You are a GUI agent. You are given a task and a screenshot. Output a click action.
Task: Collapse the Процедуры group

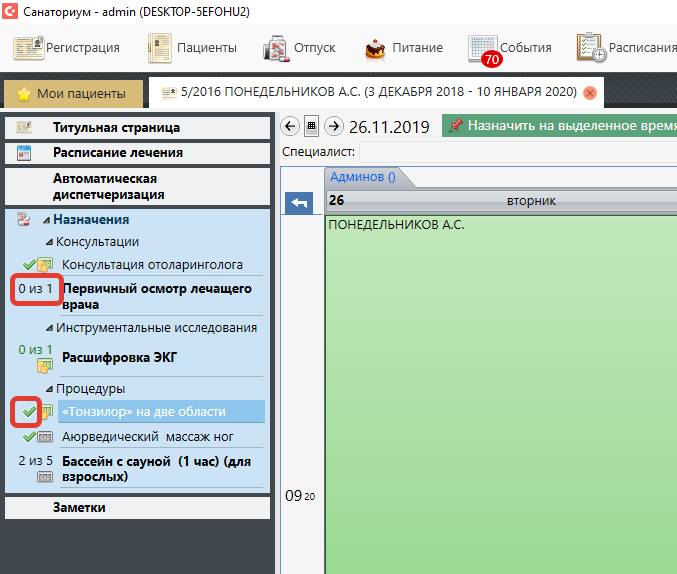click(49, 388)
